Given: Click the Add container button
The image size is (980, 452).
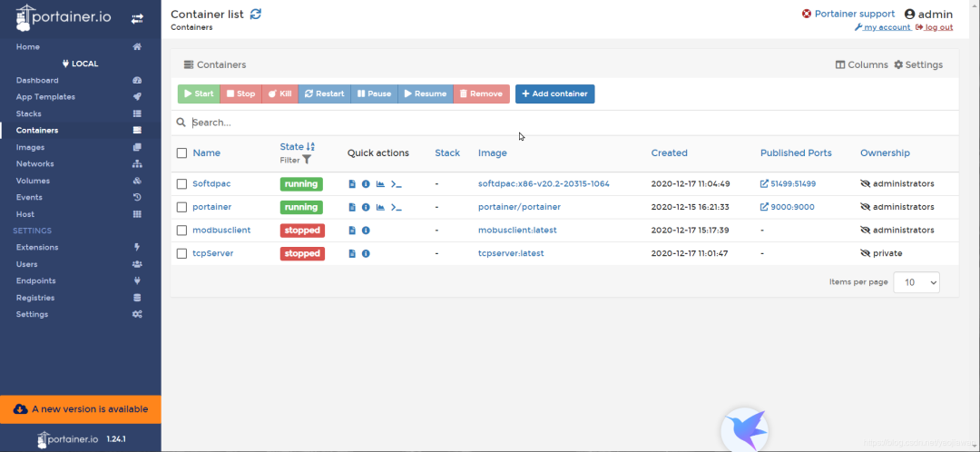Looking at the screenshot, I should pyautogui.click(x=554, y=93).
